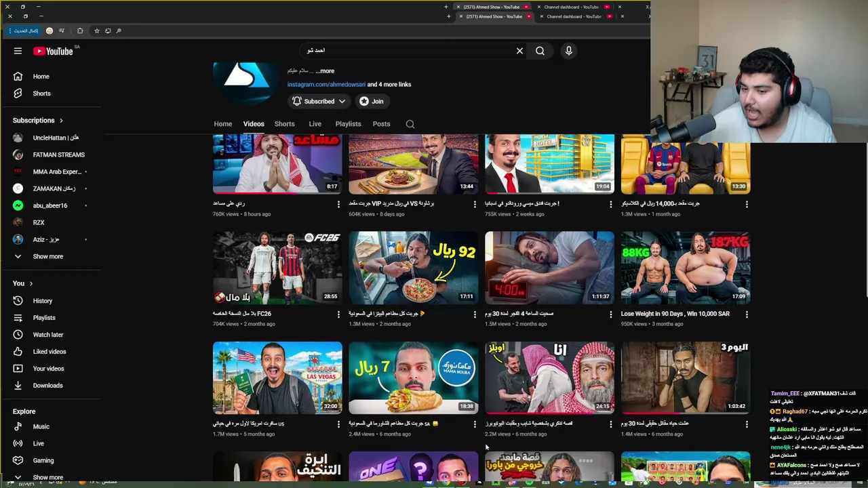Play the 88KG vs 187KG thumbnail

pos(686,268)
